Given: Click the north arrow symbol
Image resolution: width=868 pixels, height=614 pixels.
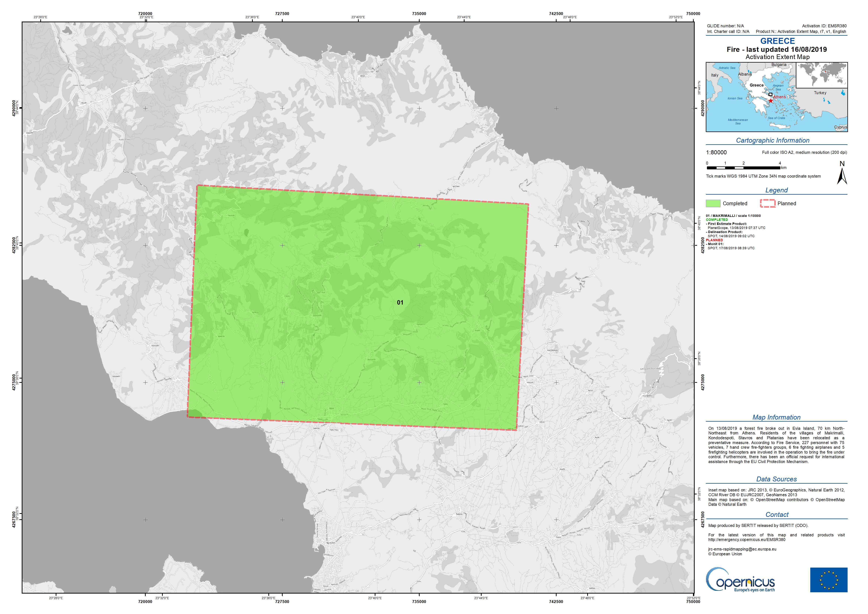Looking at the screenshot, I should tap(841, 176).
